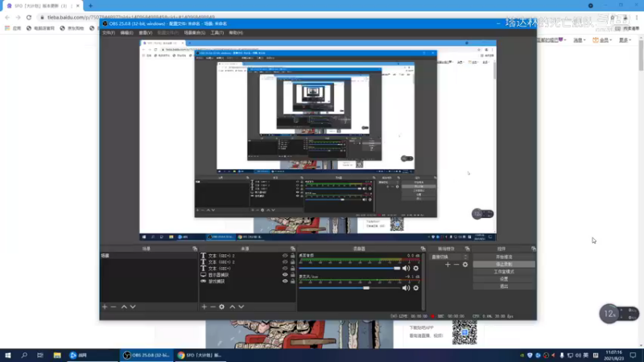Add a new source with the plus icon
Screen dimensions: 644x362
tap(204, 306)
